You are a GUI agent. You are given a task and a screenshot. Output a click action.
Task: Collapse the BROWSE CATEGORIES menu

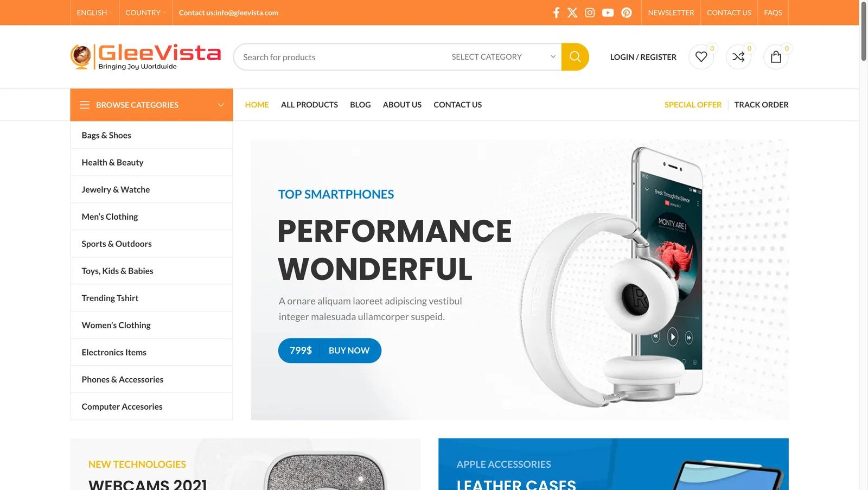pyautogui.click(x=151, y=105)
